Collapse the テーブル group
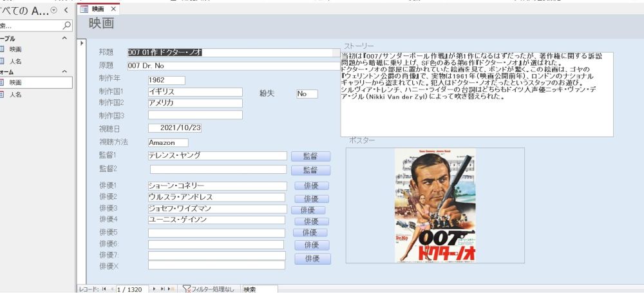Image resolution: width=644 pixels, height=293 pixels. pyautogui.click(x=63, y=39)
